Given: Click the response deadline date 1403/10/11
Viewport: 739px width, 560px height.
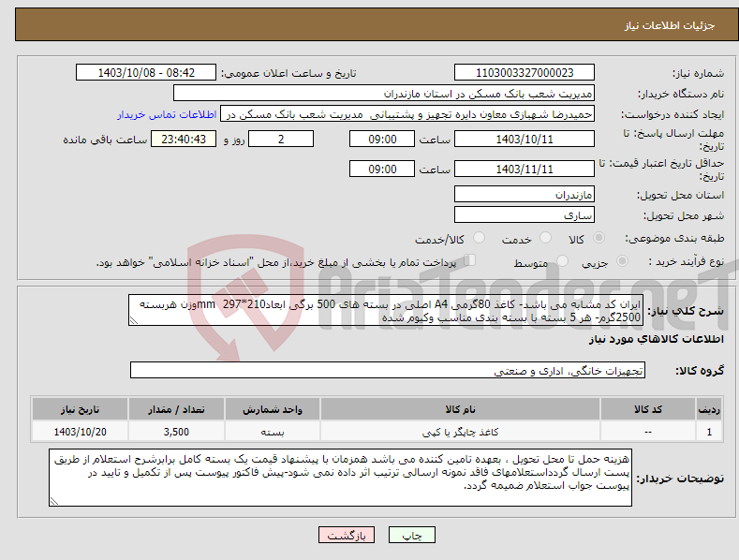Looking at the screenshot, I should (x=525, y=139).
